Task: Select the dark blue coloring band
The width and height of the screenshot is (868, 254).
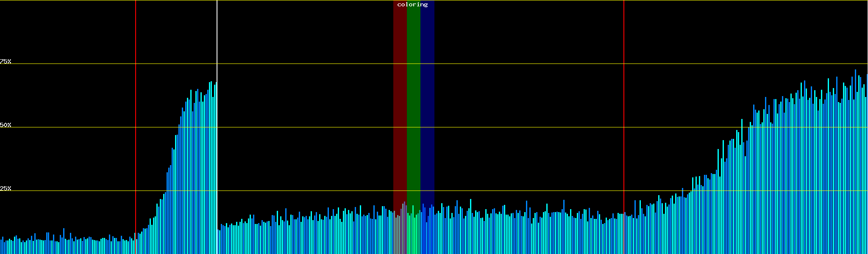Action: [427, 106]
